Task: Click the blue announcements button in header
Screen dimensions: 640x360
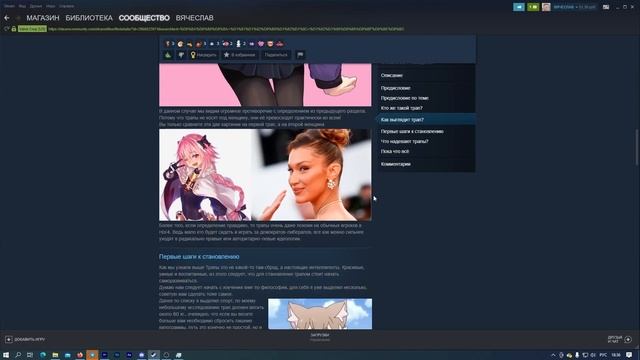Action: (519, 7)
